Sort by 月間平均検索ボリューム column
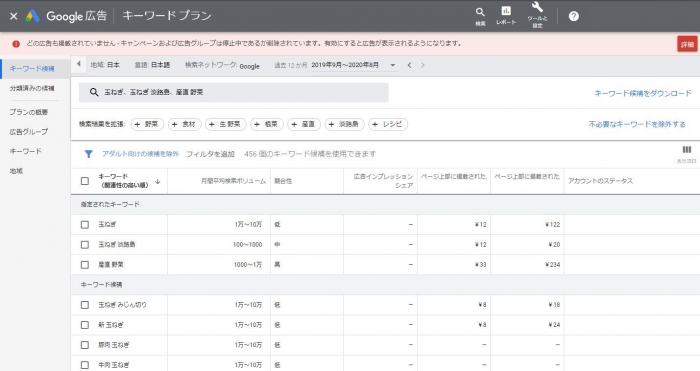 (x=233, y=181)
